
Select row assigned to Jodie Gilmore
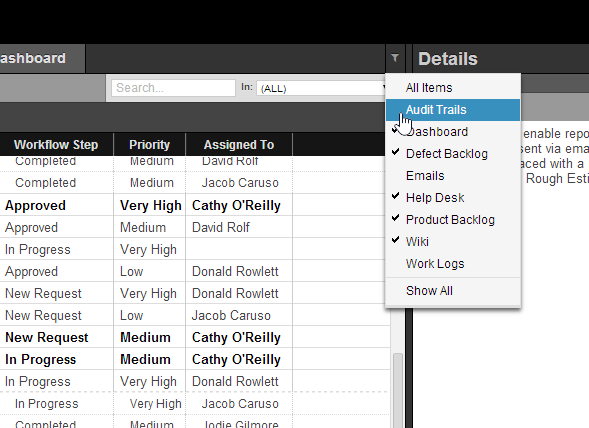pyautogui.click(x=195, y=422)
